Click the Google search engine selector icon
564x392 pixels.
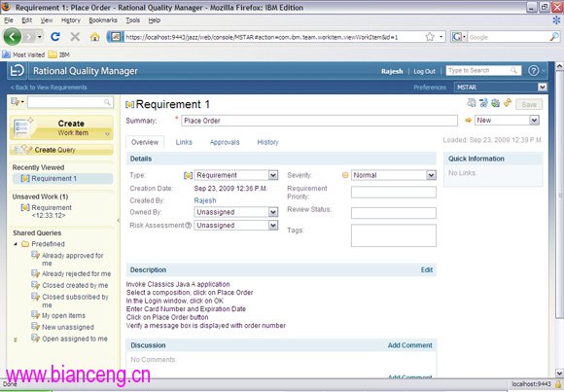coord(459,37)
